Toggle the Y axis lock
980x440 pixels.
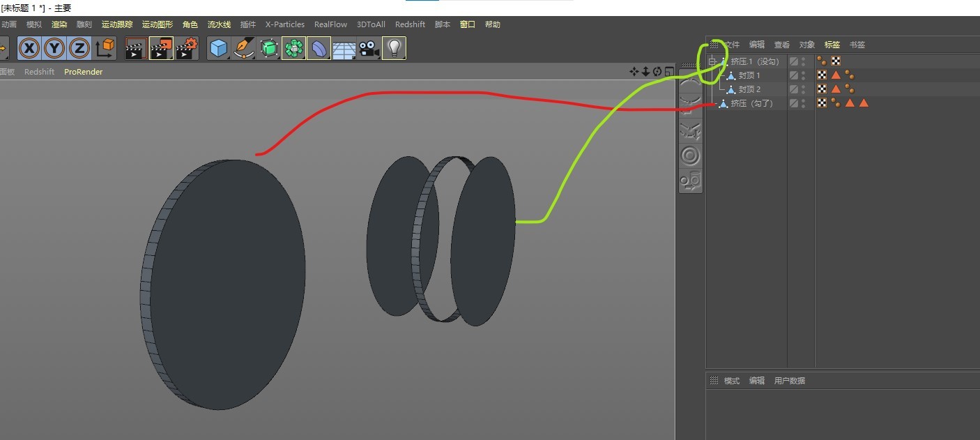54,48
